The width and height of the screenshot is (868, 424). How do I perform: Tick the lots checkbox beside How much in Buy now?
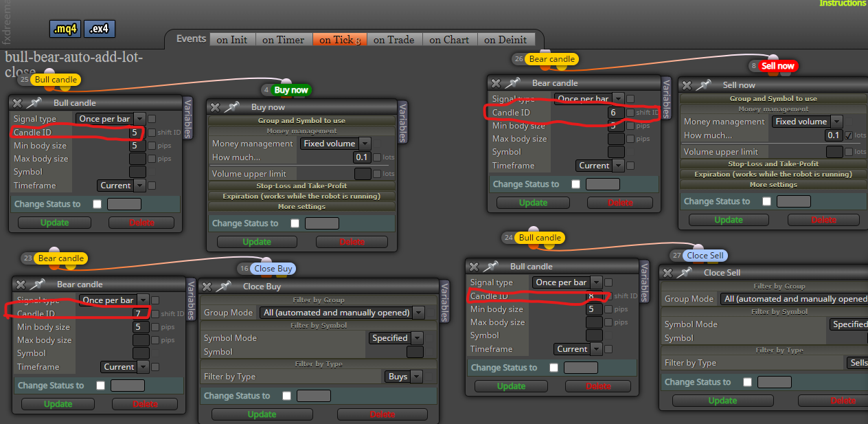(377, 157)
